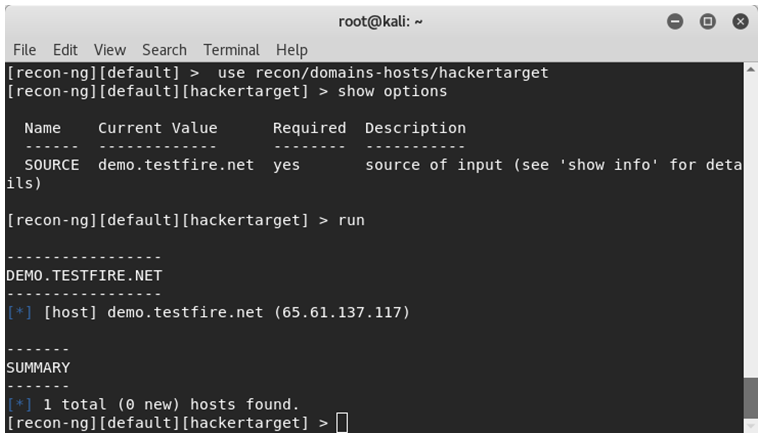Open the Search menu
766x440 pixels.
point(164,49)
